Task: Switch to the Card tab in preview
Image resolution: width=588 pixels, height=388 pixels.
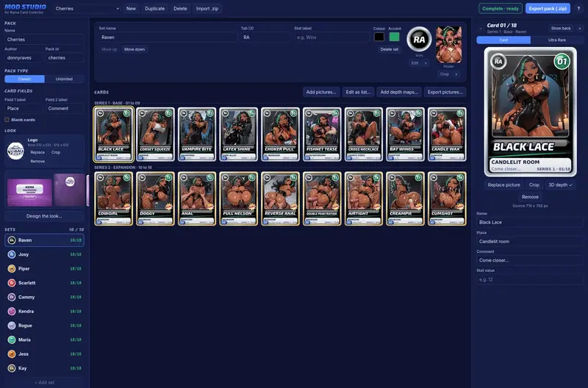Action: [503, 40]
